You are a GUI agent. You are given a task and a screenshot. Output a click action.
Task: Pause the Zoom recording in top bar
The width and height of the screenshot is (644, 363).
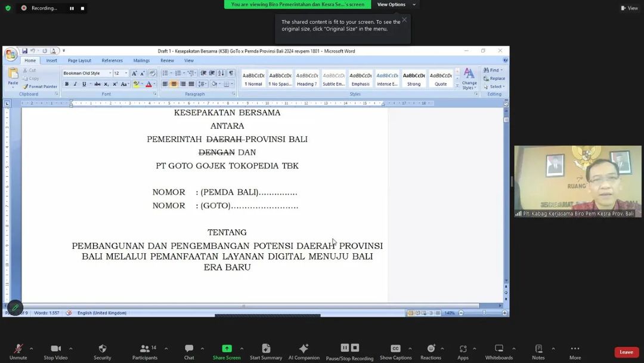[72, 8]
